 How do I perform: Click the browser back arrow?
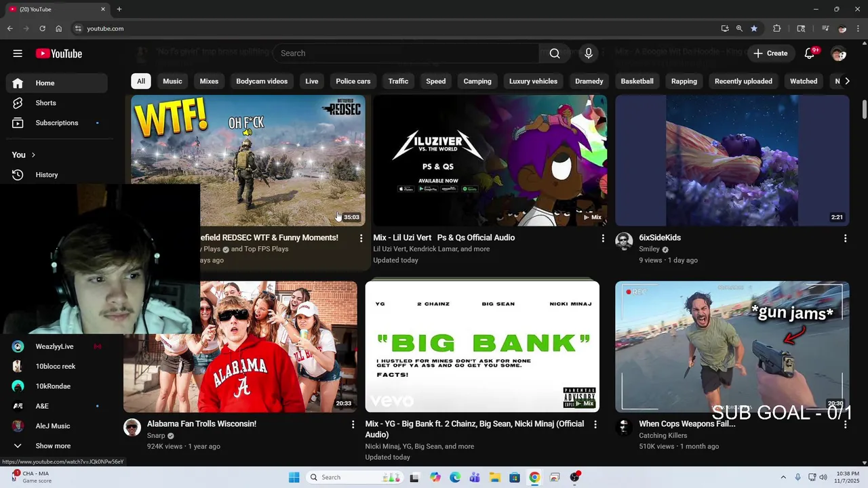click(x=9, y=28)
